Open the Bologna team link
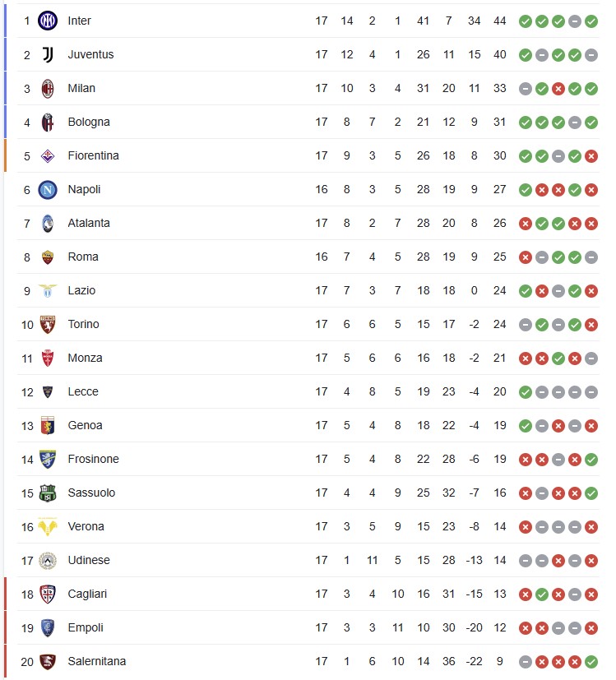616x680 pixels. coord(89,122)
